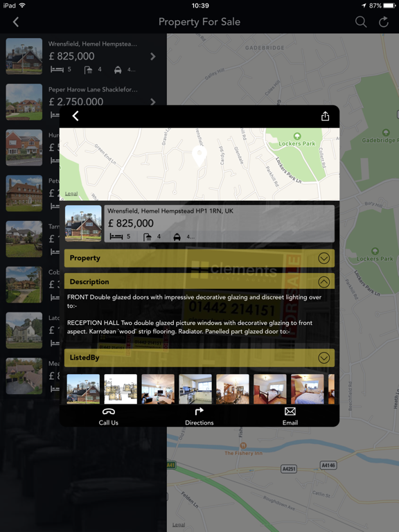The width and height of the screenshot is (399, 532).
Task: Open the dining room photo thumbnail
Action: coord(233,389)
